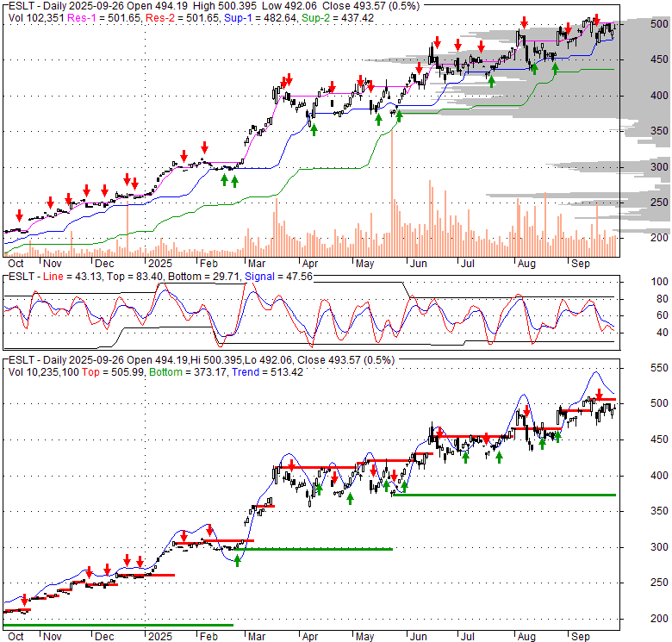Click the 300 price label on bottom chart axis
The width and height of the screenshot is (672, 642).
pos(659,547)
